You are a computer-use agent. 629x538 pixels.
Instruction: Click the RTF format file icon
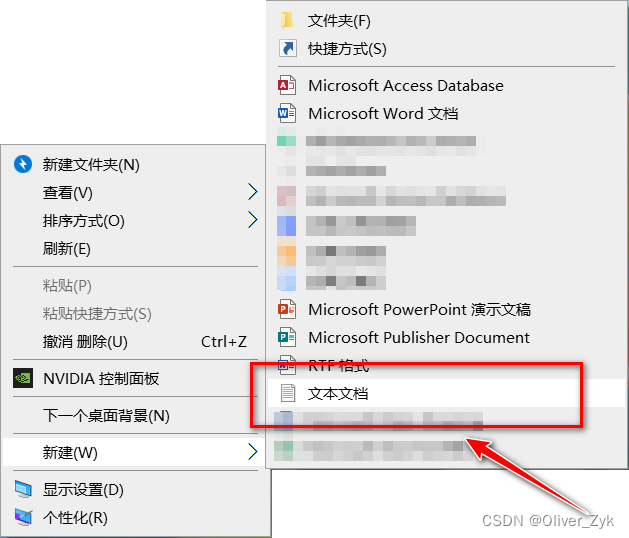point(287,365)
